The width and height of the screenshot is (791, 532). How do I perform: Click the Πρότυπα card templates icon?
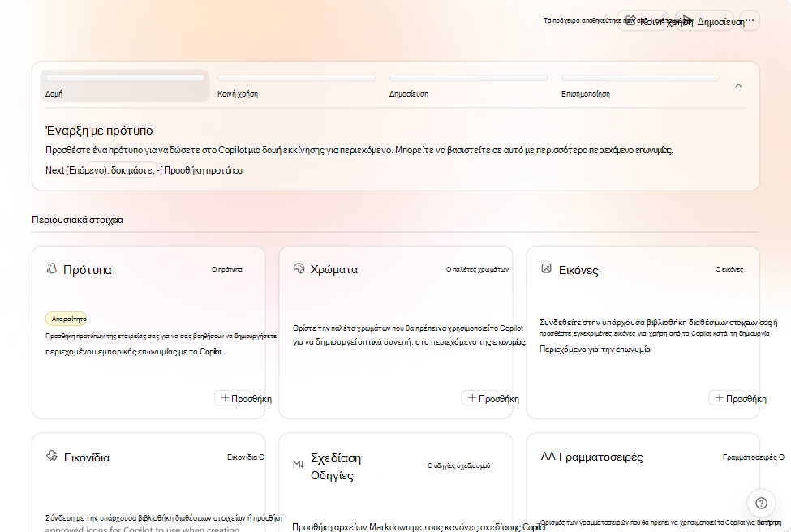pyautogui.click(x=51, y=268)
